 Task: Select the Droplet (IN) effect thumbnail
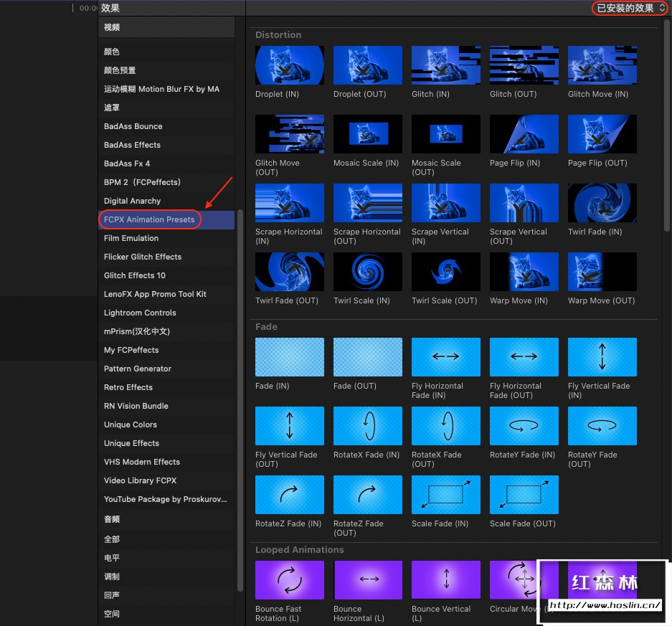[x=289, y=65]
